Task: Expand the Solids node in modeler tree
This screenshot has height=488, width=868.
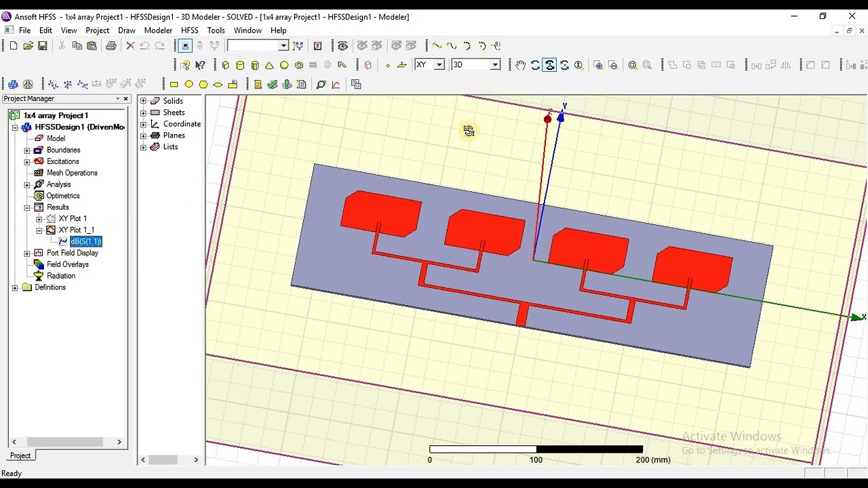Action: click(x=143, y=101)
